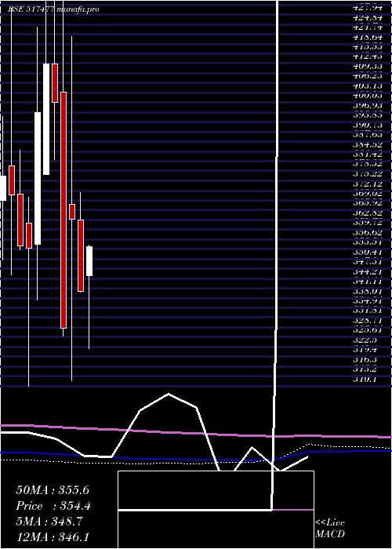Click the 403.13 price axis label

367,85
